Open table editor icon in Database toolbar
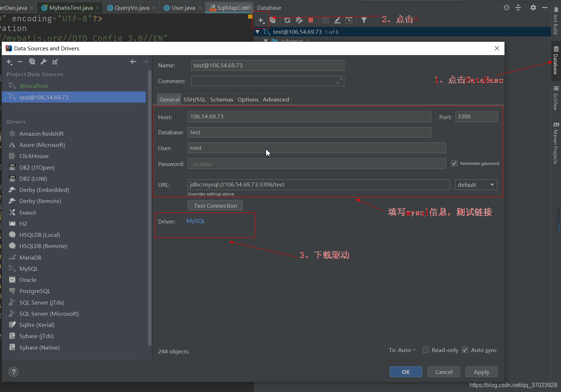This screenshot has height=392, width=561. click(x=326, y=20)
